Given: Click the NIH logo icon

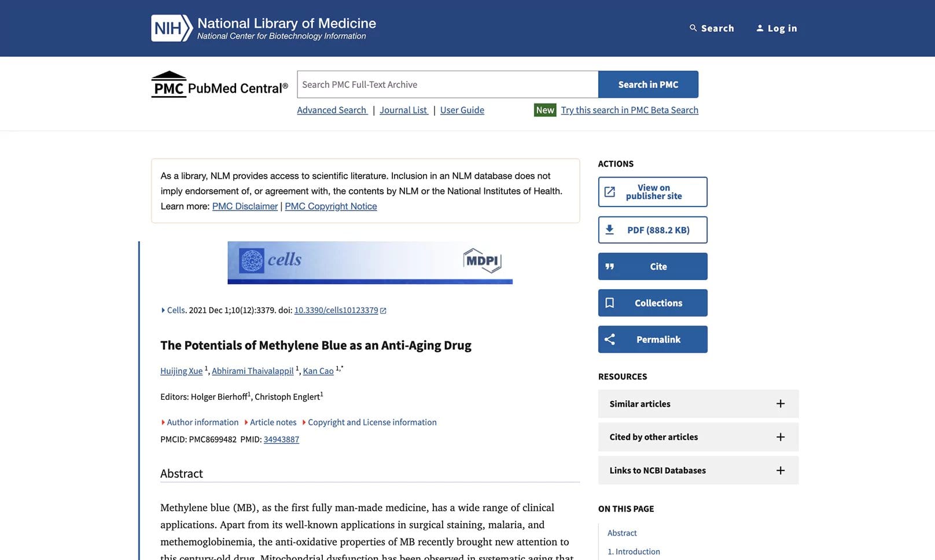Looking at the screenshot, I should [171, 28].
